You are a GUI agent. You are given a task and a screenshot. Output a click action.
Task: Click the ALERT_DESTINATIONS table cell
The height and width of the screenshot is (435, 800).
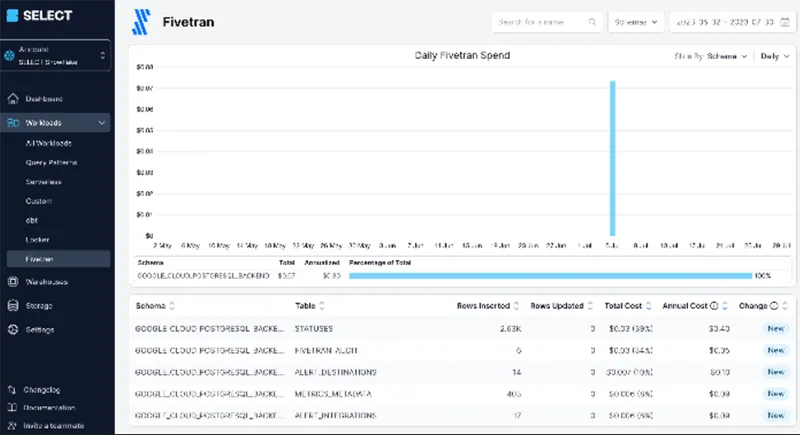[x=335, y=372]
